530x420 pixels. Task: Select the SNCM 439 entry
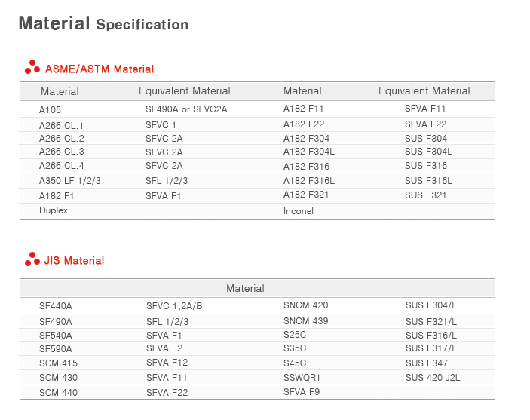point(305,321)
